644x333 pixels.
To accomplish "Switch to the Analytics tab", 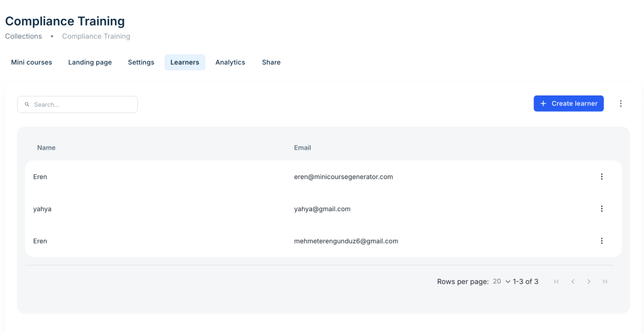I will click(x=230, y=62).
